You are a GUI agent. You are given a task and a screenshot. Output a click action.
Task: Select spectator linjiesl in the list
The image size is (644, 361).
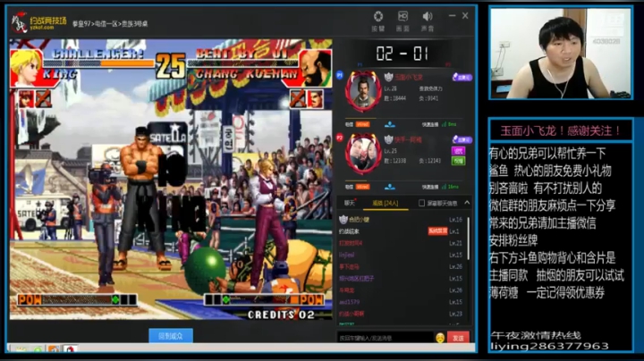tap(401, 255)
